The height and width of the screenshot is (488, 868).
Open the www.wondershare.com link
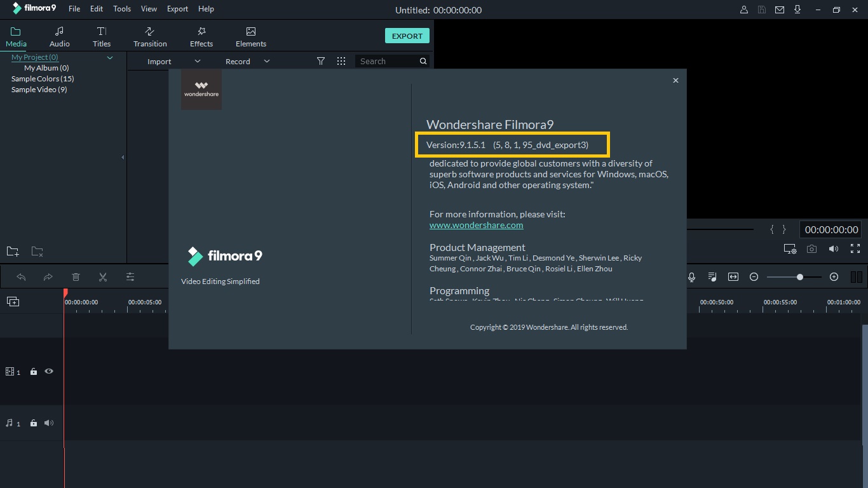point(477,225)
